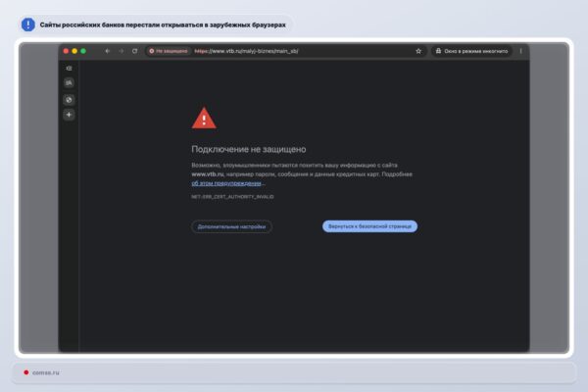Click the red warning triangle icon

click(204, 119)
